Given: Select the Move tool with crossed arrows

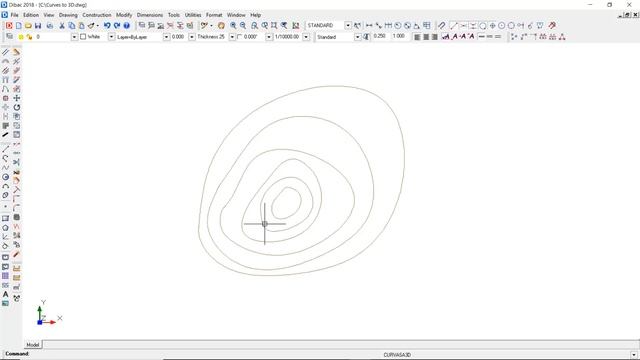Looking at the screenshot, I should tap(17, 98).
